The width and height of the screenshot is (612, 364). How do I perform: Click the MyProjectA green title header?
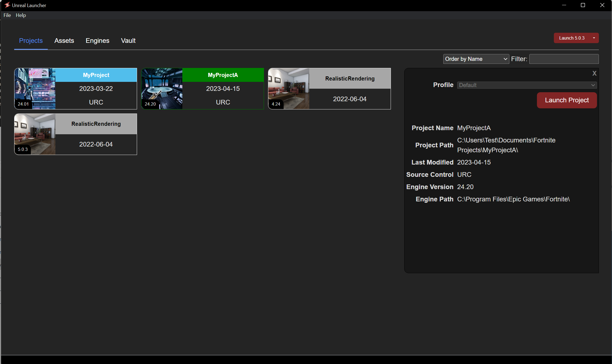[x=223, y=75]
